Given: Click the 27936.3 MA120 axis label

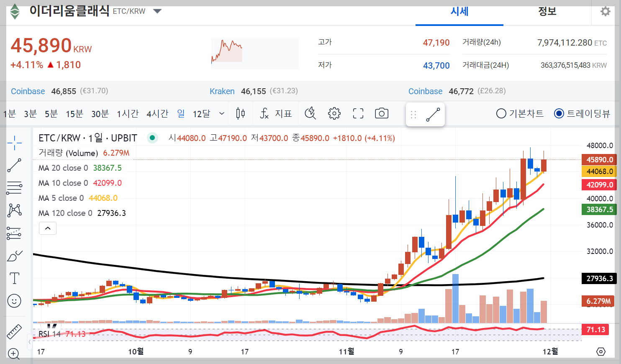Looking at the screenshot, I should (599, 278).
